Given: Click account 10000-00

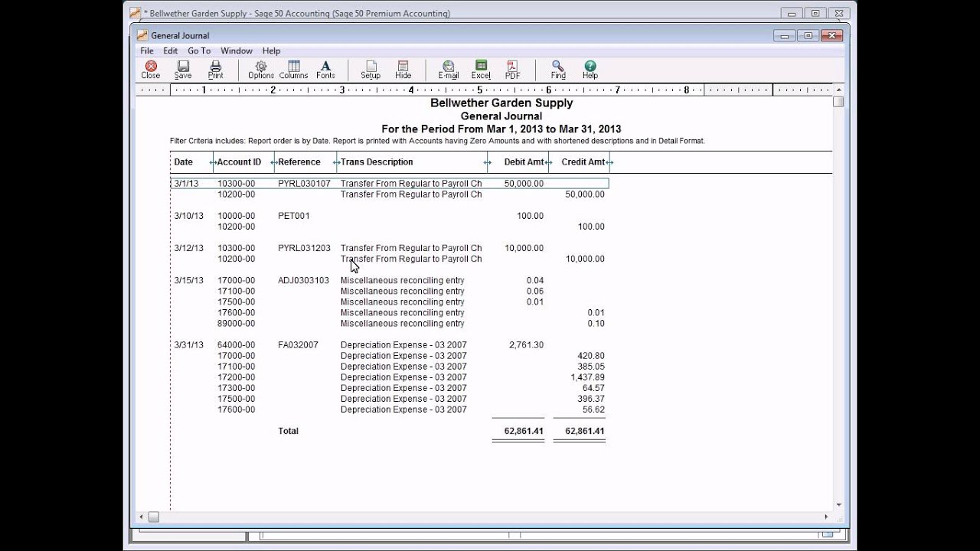Looking at the screenshot, I should pos(237,216).
